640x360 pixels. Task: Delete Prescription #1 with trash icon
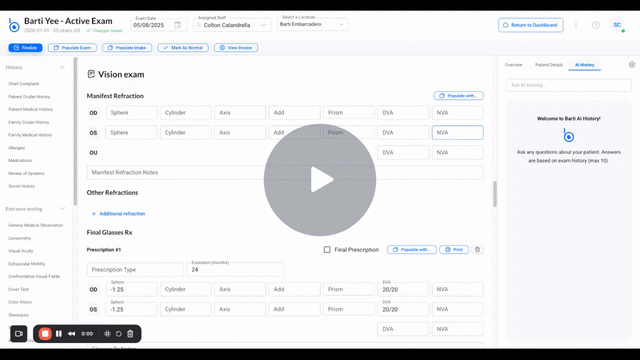(x=477, y=249)
